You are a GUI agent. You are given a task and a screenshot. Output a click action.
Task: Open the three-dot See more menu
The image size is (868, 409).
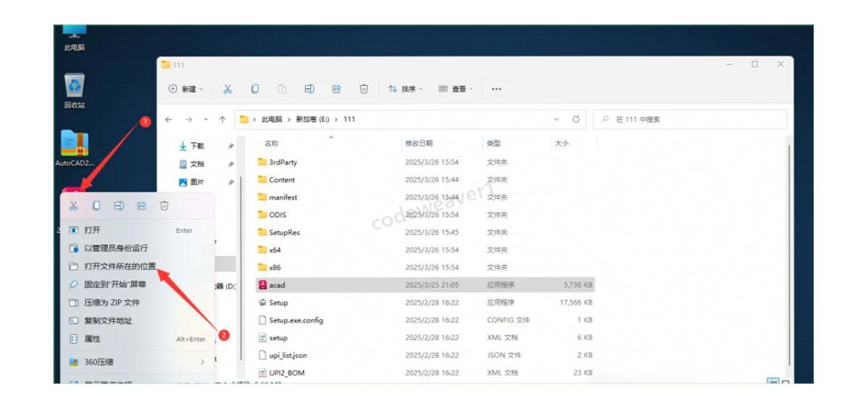pos(497,89)
